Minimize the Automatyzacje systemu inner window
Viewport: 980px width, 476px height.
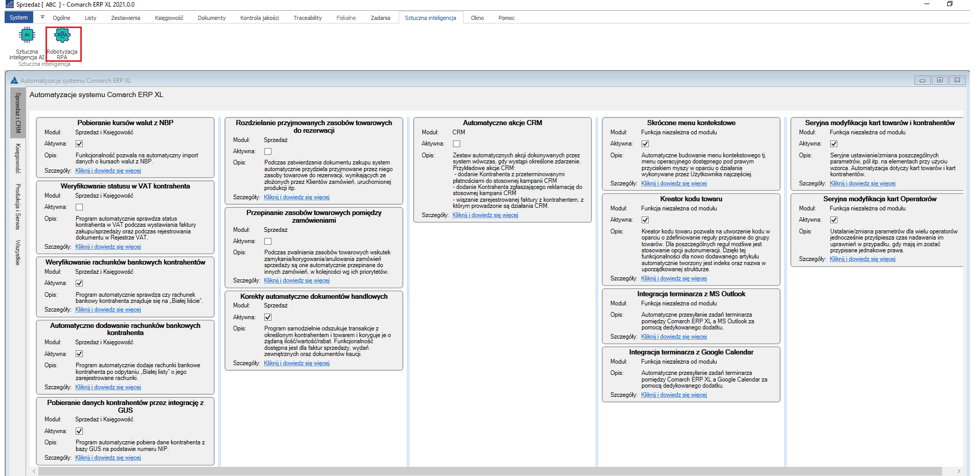[x=922, y=80]
